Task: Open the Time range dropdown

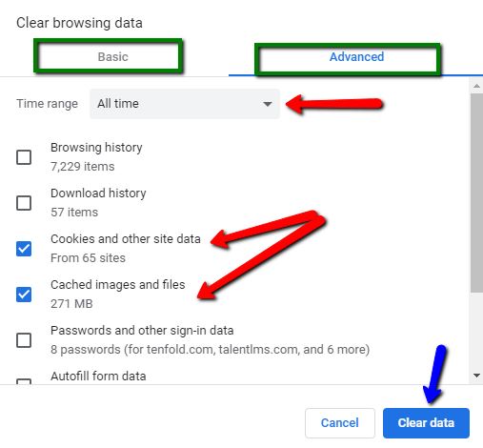Action: (185, 104)
